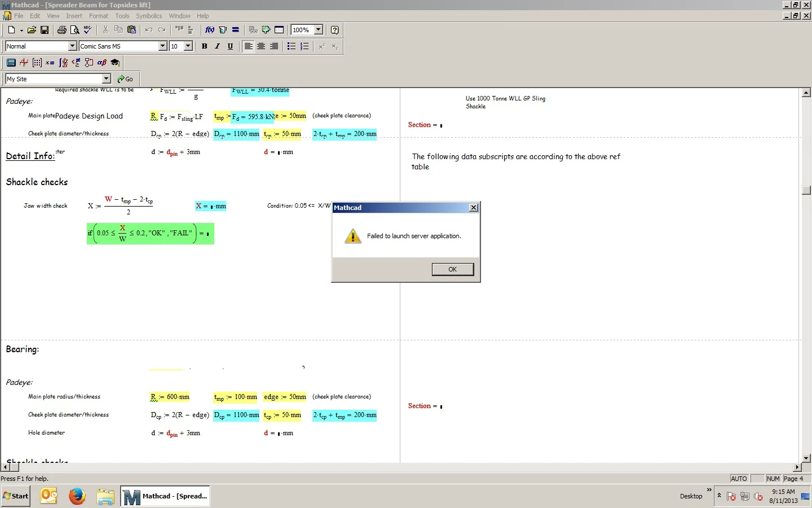Click the Go button
Image resolution: width=812 pixels, height=508 pixels.
[125, 79]
